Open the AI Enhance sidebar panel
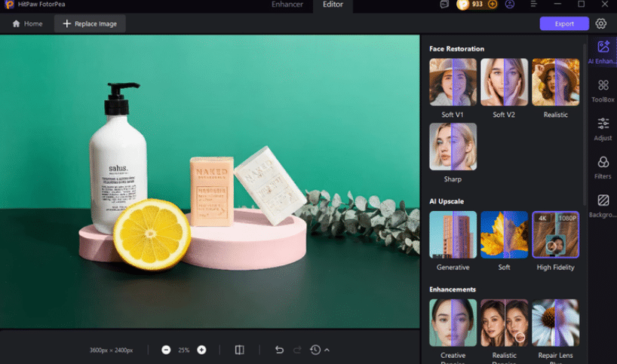The image size is (617, 364). point(603,52)
